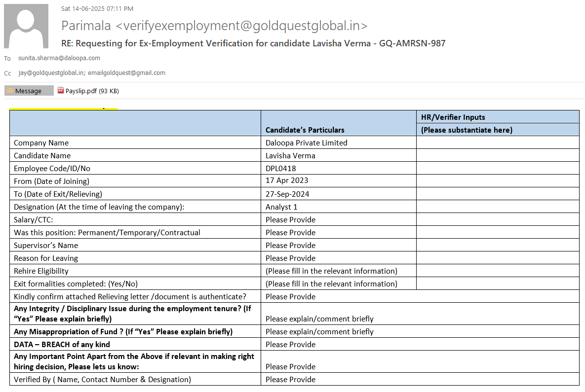Select the employee code DPL0418 cell
Image resolution: width=585 pixels, height=392 pixels.
(x=281, y=169)
